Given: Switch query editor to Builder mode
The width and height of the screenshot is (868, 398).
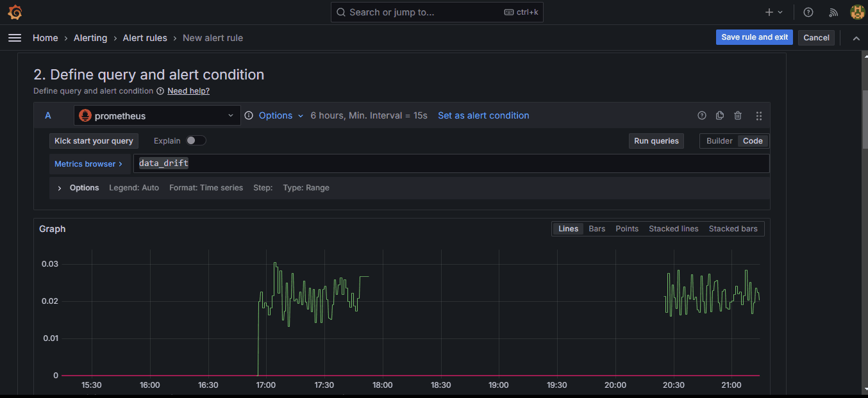Looking at the screenshot, I should click(719, 141).
